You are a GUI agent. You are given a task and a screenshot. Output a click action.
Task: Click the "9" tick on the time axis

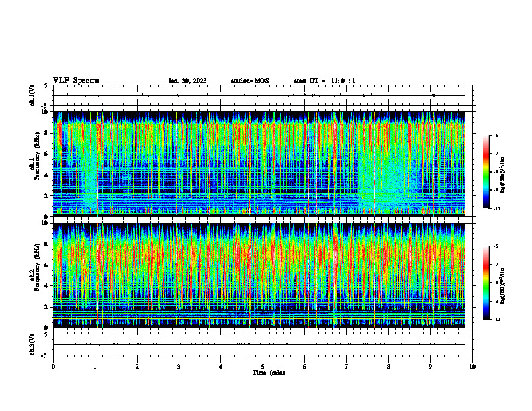[x=430, y=367]
